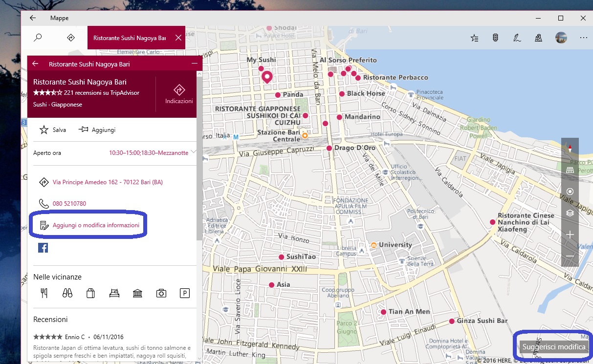Click Indicazioni directions button
593x364 pixels.
click(179, 94)
